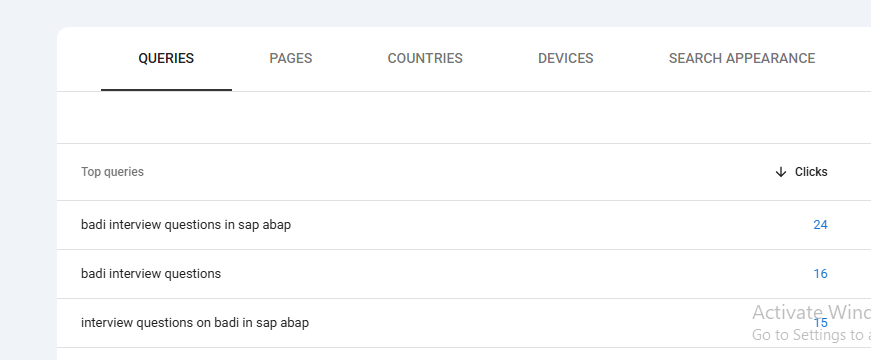
Task: Click the clicks value 24
Action: [820, 225]
